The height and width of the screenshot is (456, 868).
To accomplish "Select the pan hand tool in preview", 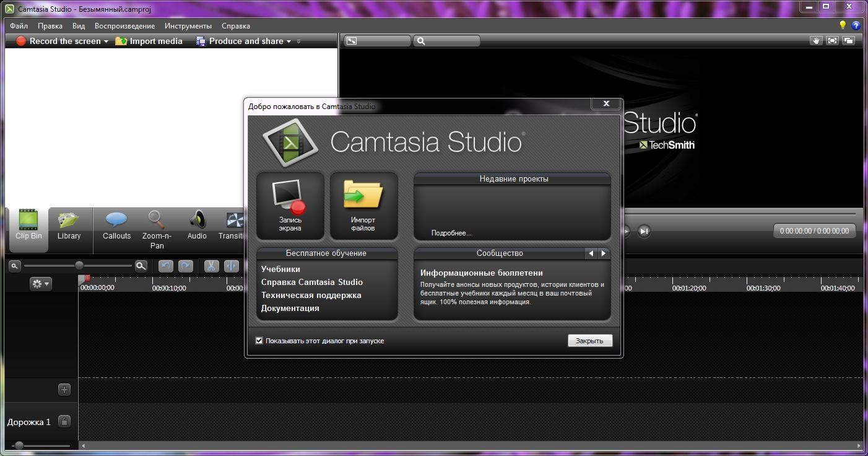I will [817, 40].
